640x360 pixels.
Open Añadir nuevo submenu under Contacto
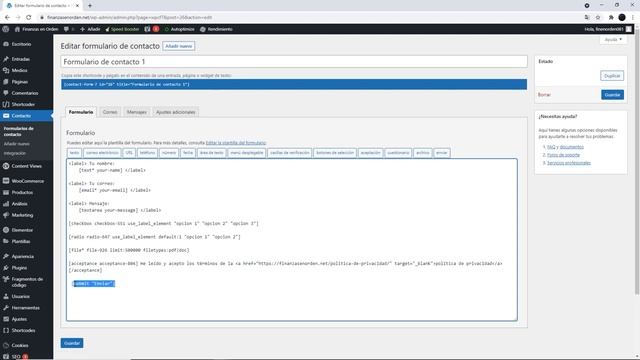pyautogui.click(x=17, y=144)
